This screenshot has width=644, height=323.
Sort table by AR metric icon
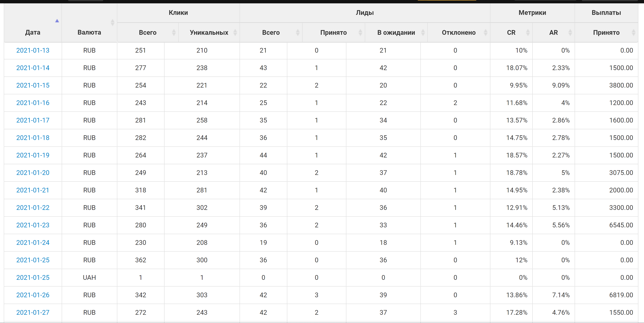(570, 33)
